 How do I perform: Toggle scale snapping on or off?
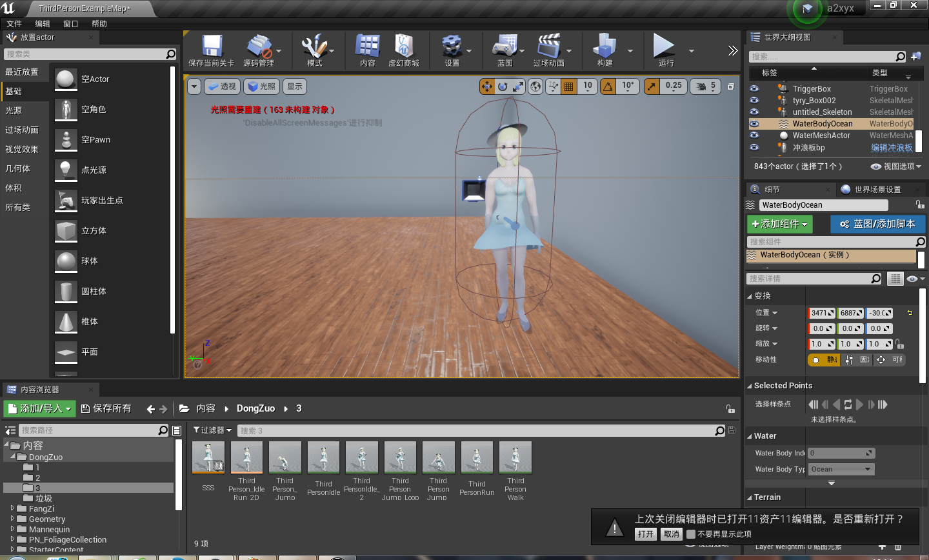pyautogui.click(x=652, y=86)
